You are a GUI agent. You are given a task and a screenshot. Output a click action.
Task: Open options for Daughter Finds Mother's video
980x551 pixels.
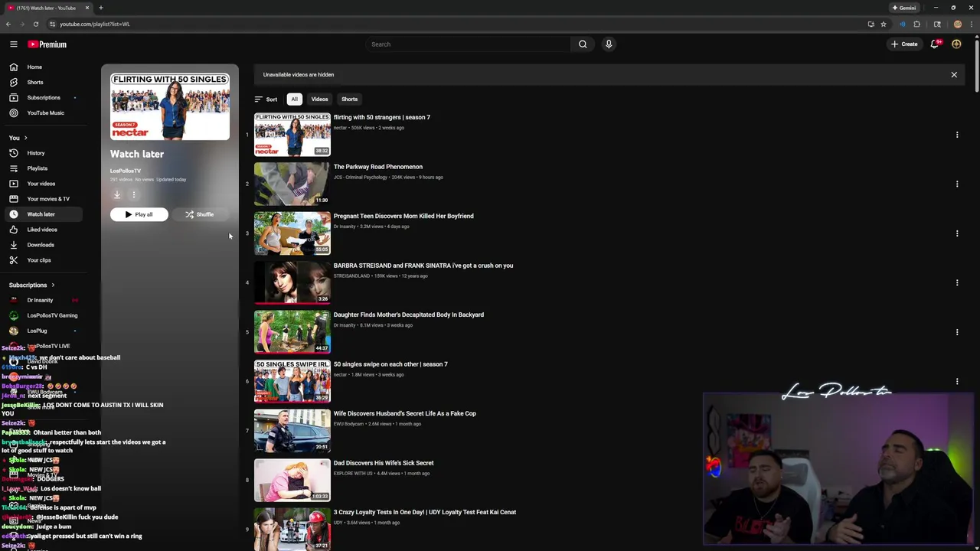pyautogui.click(x=956, y=332)
